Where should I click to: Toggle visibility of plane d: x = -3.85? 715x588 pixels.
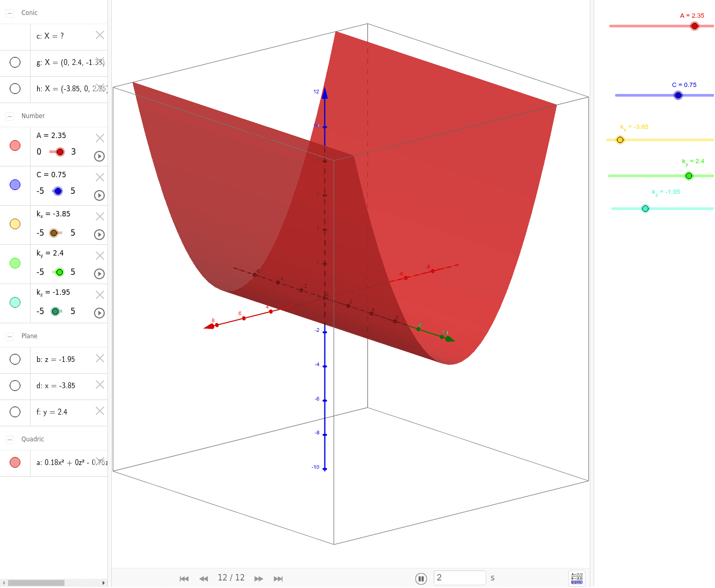[15, 386]
